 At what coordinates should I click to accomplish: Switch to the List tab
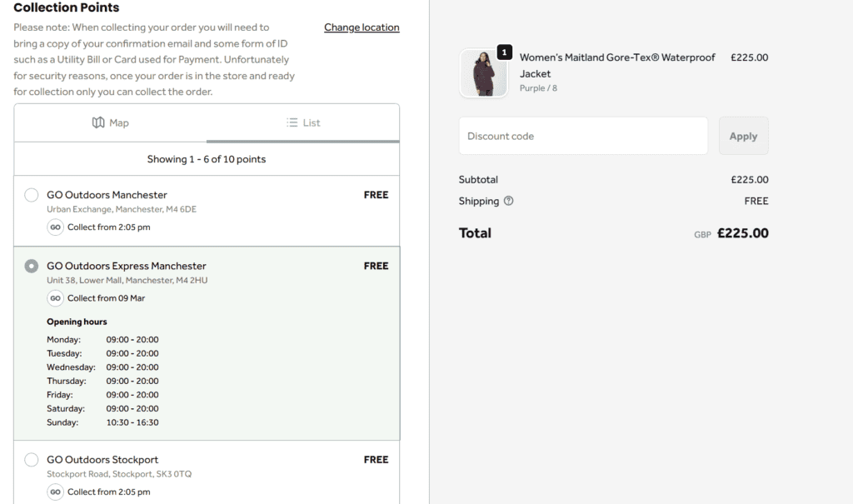(303, 122)
